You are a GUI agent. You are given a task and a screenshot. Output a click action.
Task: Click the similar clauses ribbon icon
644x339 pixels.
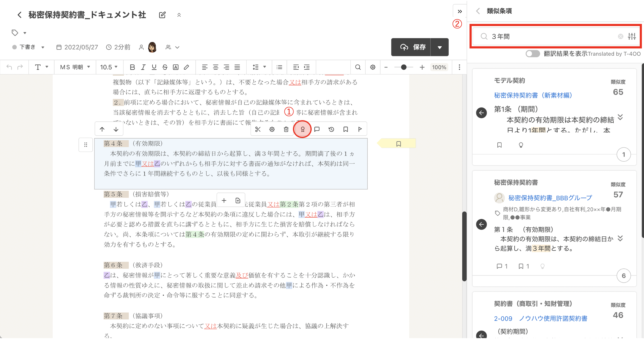pos(302,130)
